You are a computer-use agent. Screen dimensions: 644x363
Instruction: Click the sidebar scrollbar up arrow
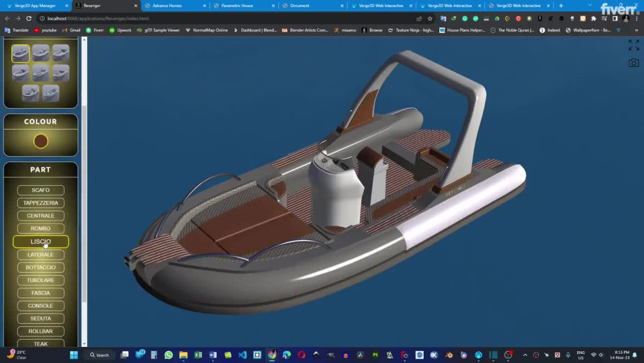tap(84, 39)
